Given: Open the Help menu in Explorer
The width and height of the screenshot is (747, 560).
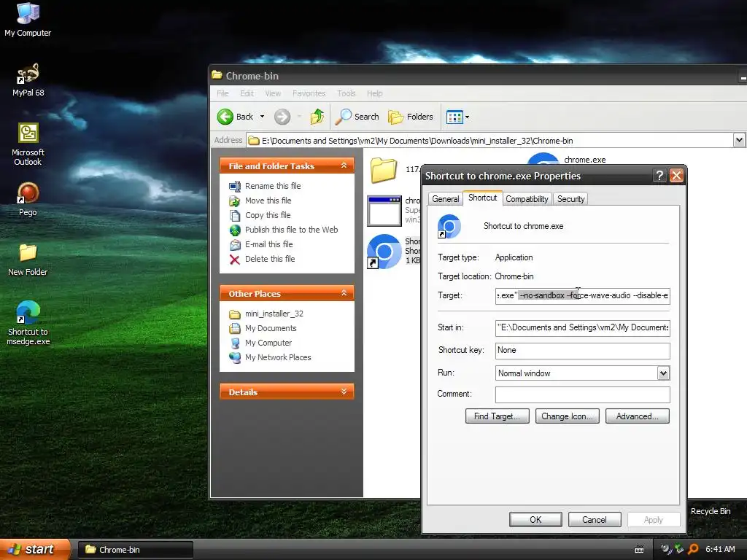Looking at the screenshot, I should (x=374, y=93).
